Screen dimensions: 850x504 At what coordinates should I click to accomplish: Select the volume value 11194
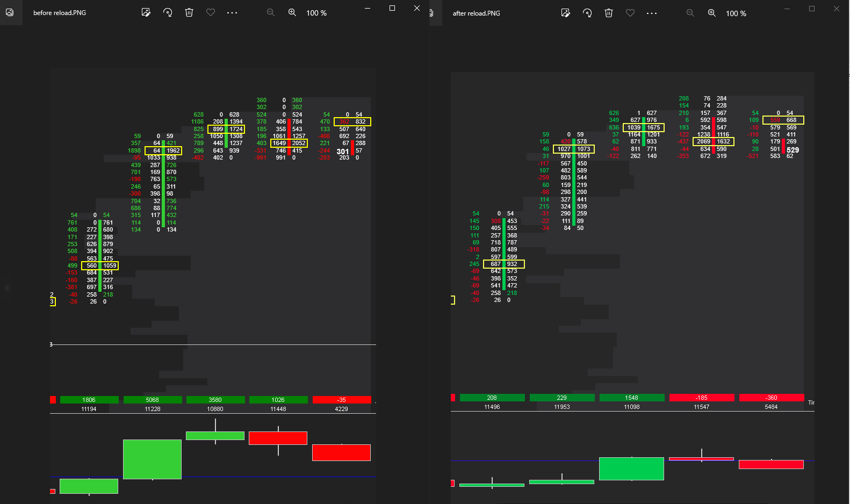(89, 409)
